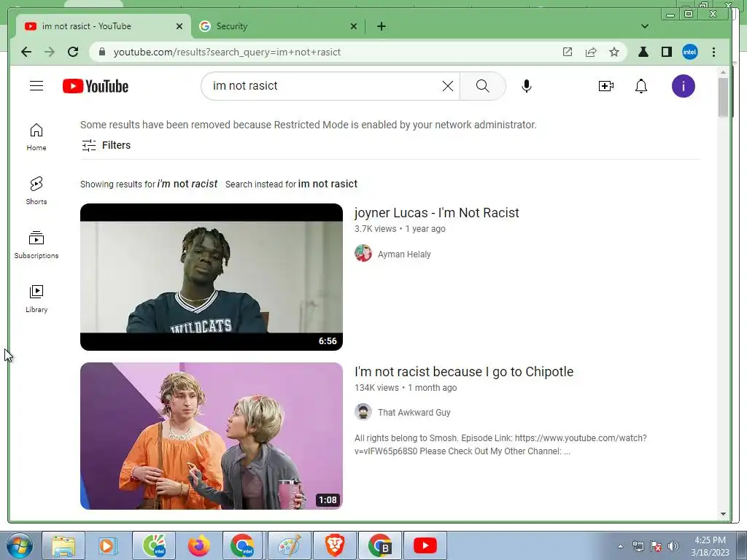Image resolution: width=747 pixels, height=560 pixels.
Task: Bookmark this page with the star
Action: 614,52
